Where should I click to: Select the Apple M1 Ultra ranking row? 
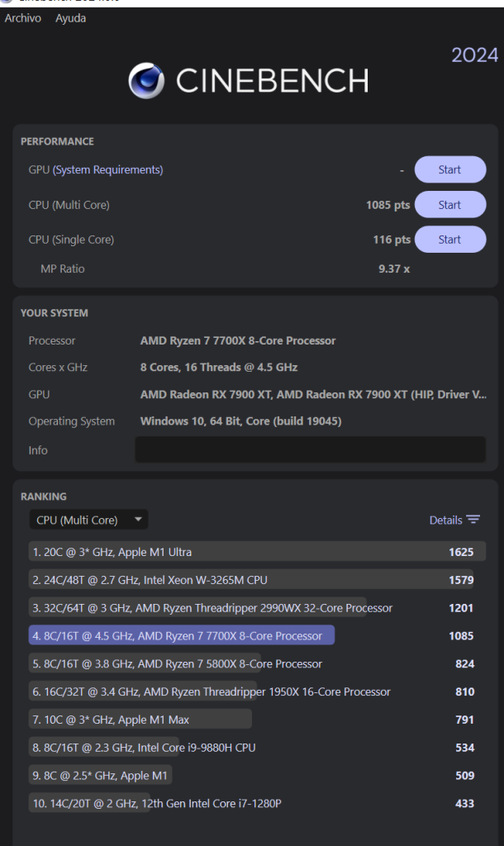257,551
